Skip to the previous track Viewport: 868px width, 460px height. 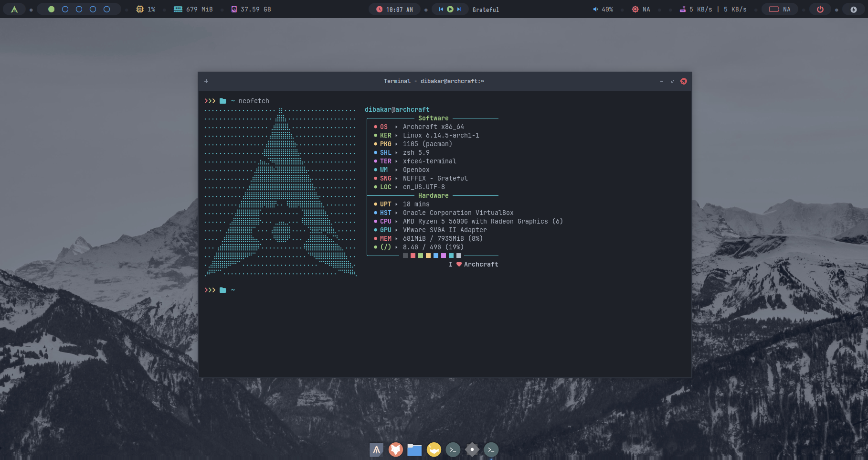[441, 9]
